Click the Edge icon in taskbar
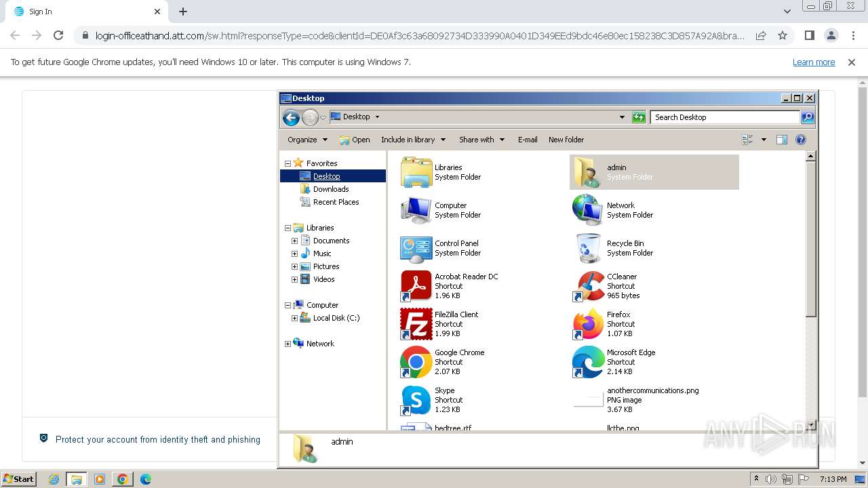This screenshot has height=488, width=868. pyautogui.click(x=145, y=479)
